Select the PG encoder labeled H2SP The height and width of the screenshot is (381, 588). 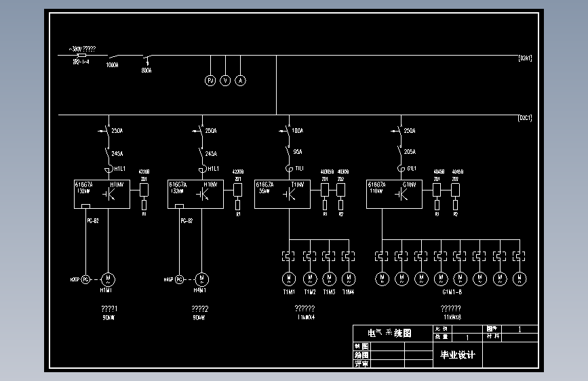[x=85, y=279]
